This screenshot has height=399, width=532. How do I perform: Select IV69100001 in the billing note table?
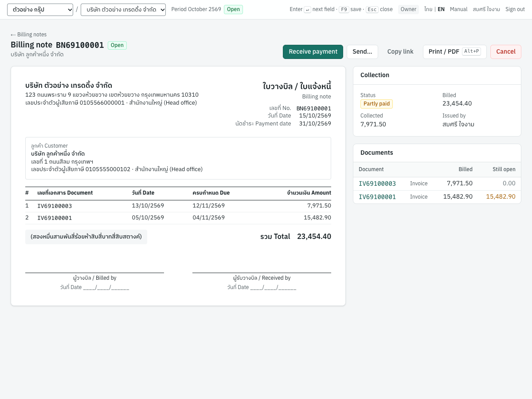(55, 218)
